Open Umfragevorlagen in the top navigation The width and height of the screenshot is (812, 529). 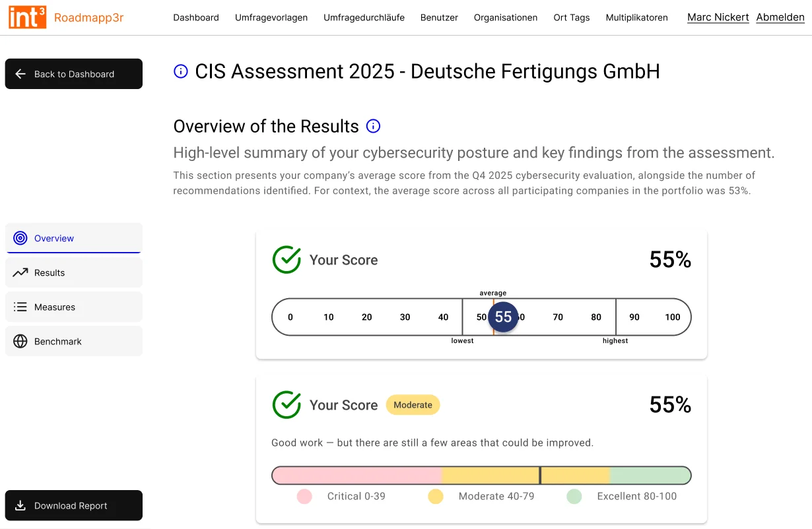(271, 17)
